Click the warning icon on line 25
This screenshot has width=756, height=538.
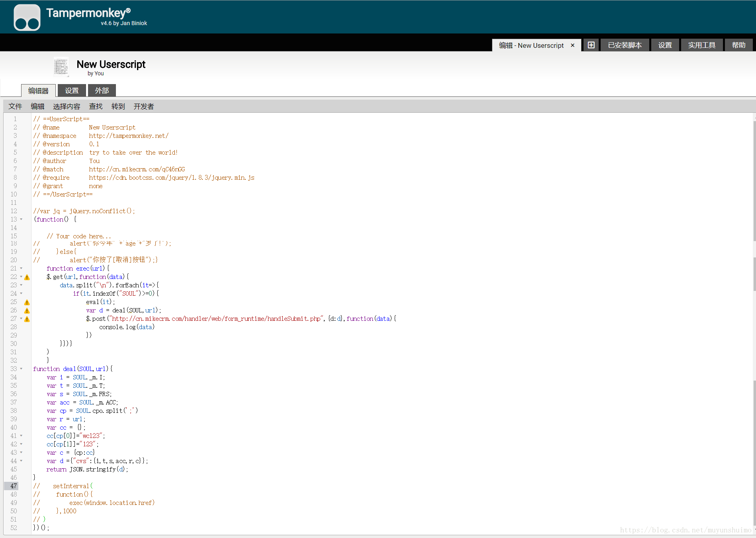(x=27, y=302)
